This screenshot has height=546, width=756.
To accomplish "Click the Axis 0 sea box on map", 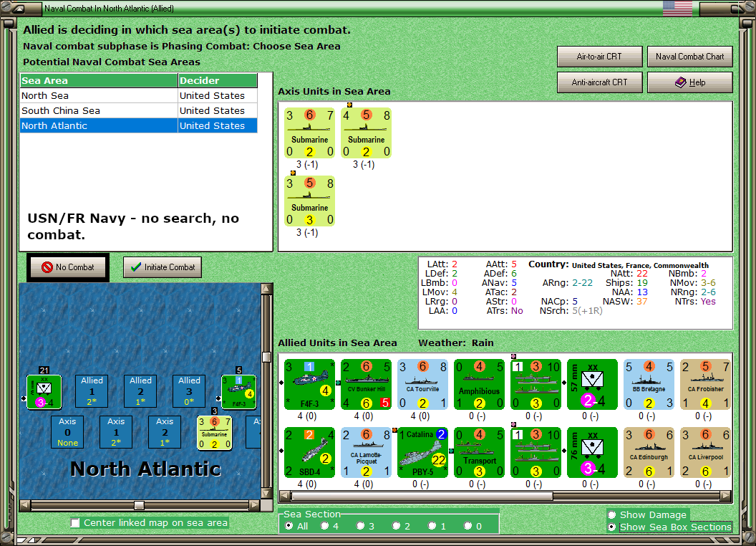I will pos(67,432).
